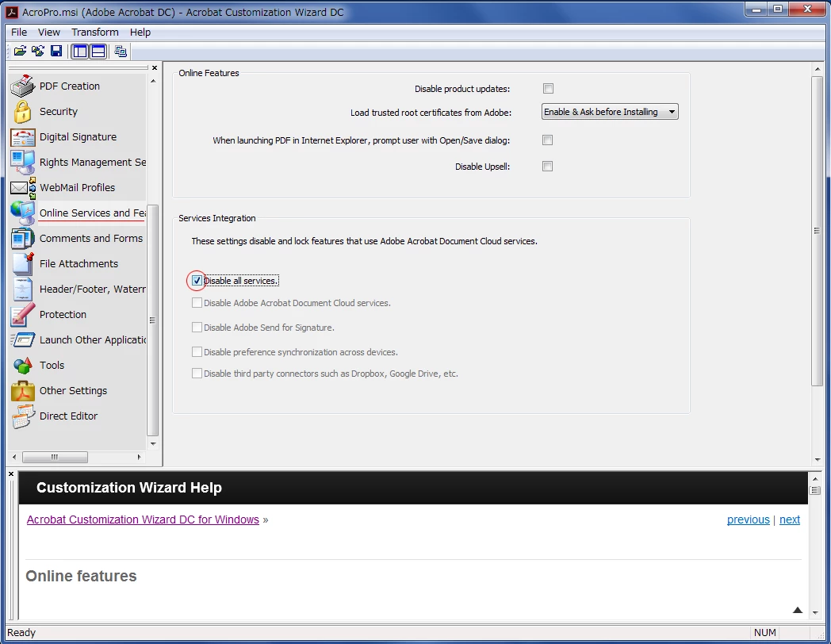
Task: Select Protection label in sidebar
Action: coord(63,314)
